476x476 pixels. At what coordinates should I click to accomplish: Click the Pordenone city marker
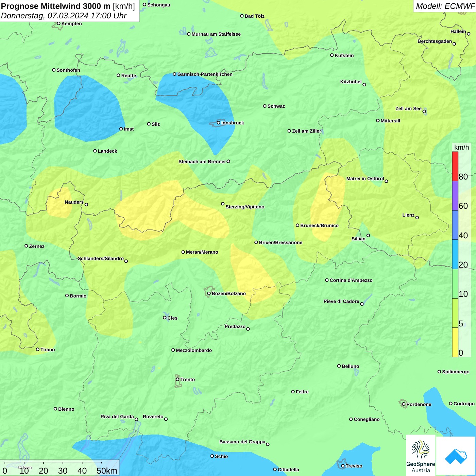(404, 404)
